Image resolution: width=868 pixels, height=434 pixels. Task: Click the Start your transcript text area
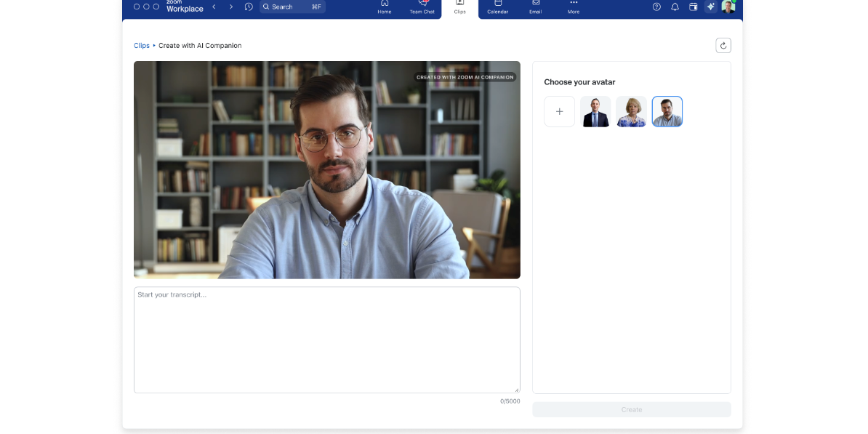[326, 340]
